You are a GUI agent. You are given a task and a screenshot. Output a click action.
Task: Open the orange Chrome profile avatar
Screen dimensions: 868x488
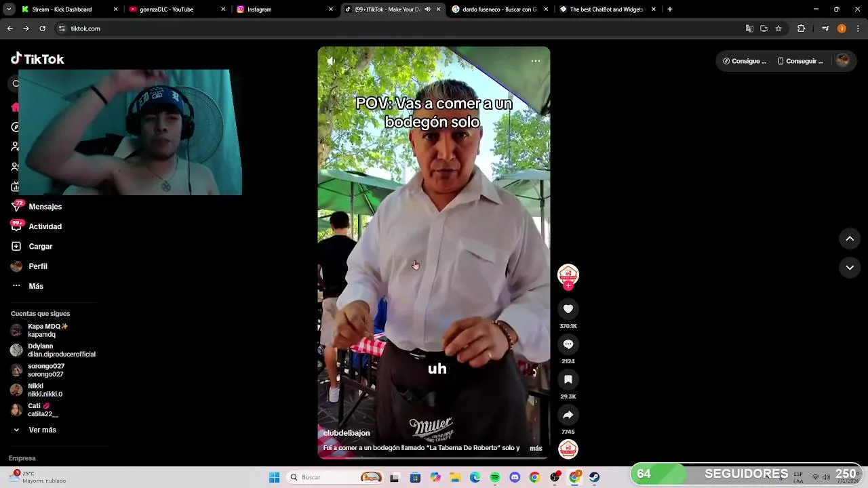pyautogui.click(x=842, y=28)
